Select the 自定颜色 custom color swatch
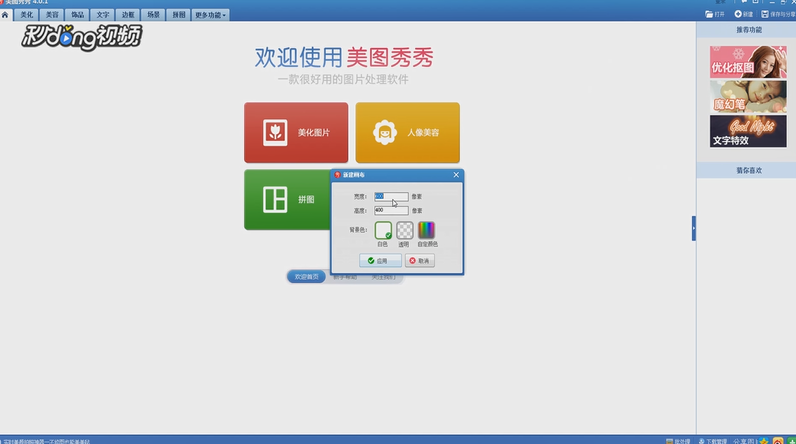Viewport: 796px width, 444px height. tap(426, 230)
